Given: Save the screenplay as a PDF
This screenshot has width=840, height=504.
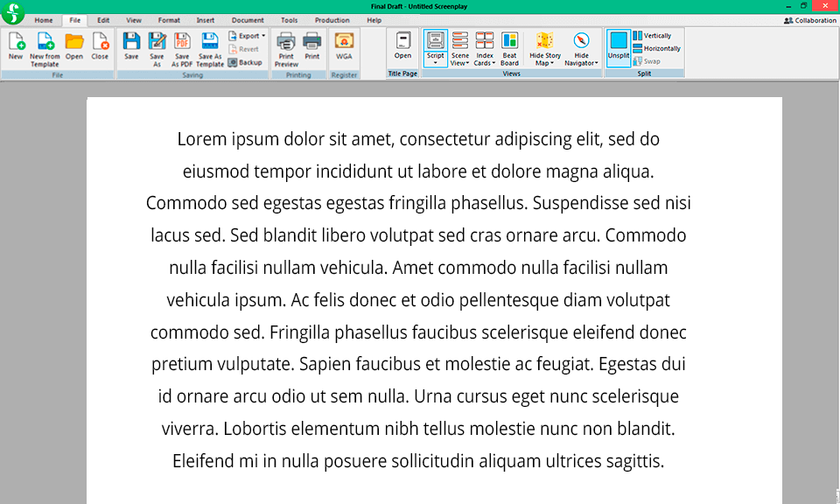Looking at the screenshot, I should (x=182, y=48).
